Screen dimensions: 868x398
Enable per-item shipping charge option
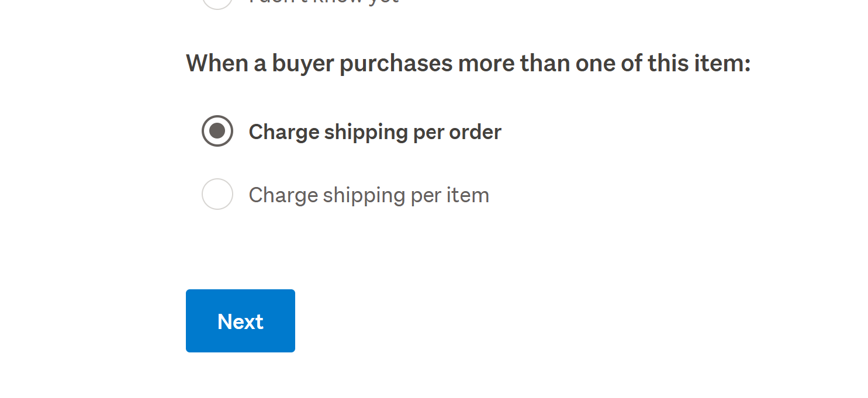pos(217,194)
